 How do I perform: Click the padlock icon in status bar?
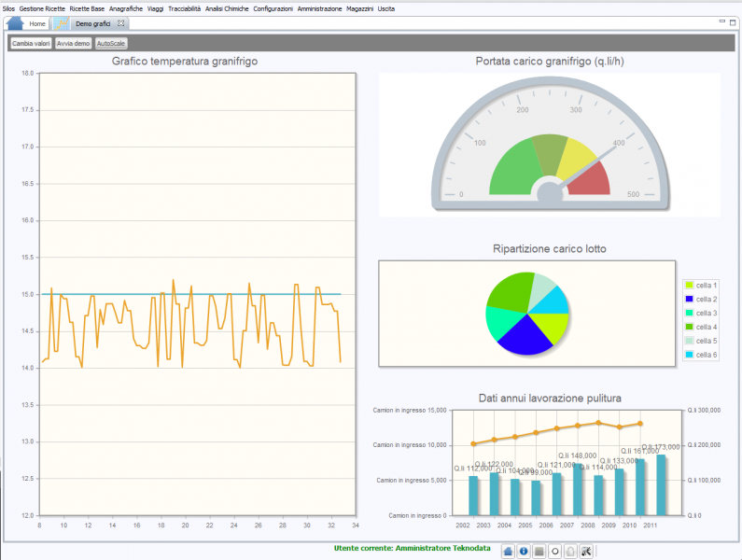(x=570, y=552)
